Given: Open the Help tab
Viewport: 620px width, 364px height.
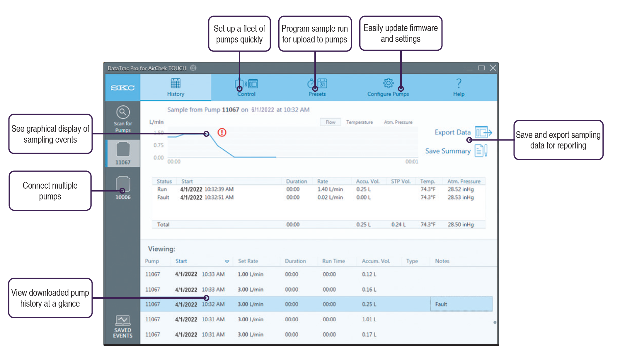Looking at the screenshot, I should point(459,88).
